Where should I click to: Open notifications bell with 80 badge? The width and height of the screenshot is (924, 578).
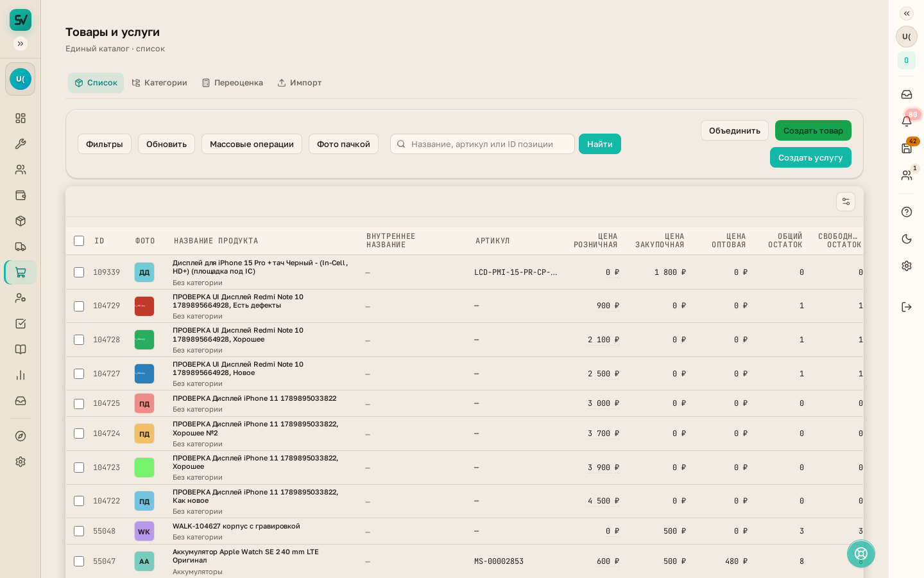[x=907, y=121]
